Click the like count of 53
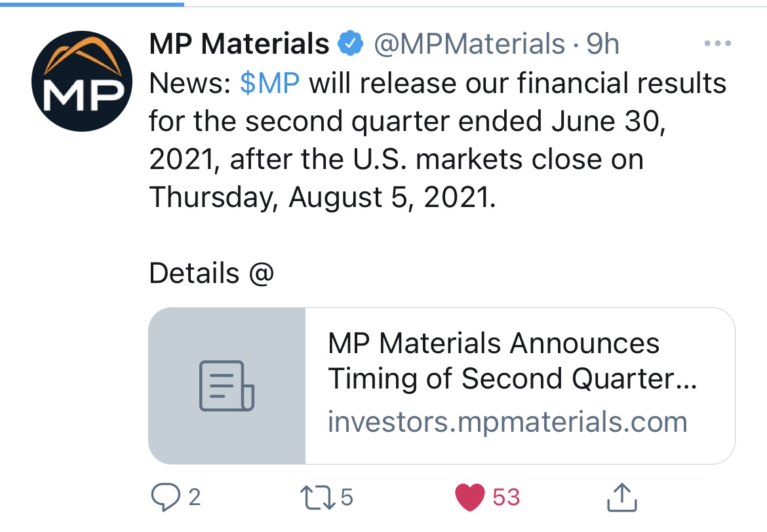Screen dimensions: 767x532 coord(506,497)
